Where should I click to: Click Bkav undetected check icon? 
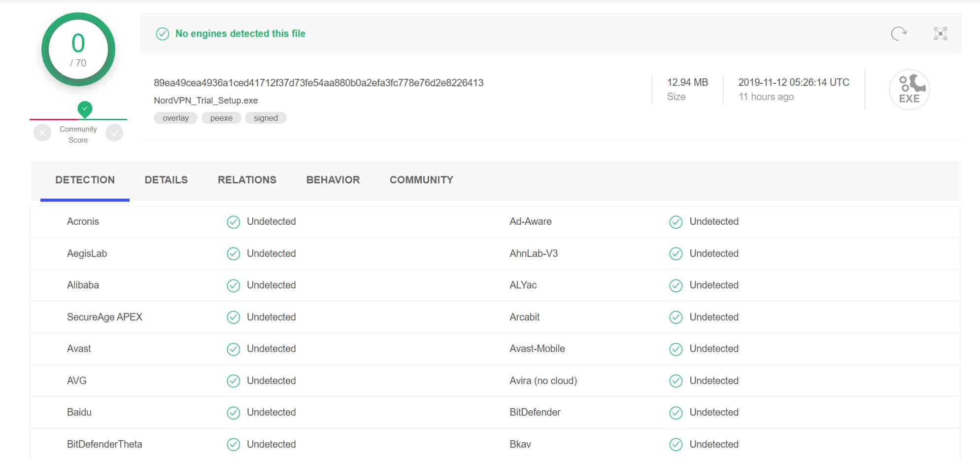tap(676, 444)
